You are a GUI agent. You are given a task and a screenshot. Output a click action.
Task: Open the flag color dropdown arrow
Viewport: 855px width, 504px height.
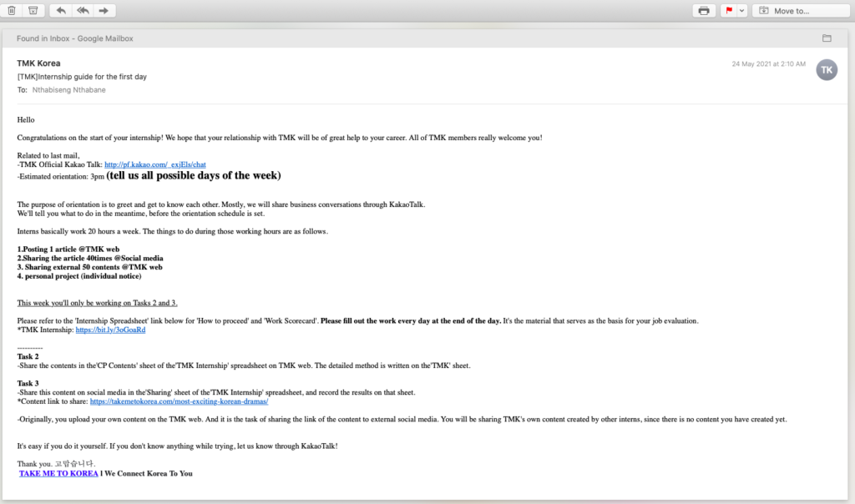741,10
